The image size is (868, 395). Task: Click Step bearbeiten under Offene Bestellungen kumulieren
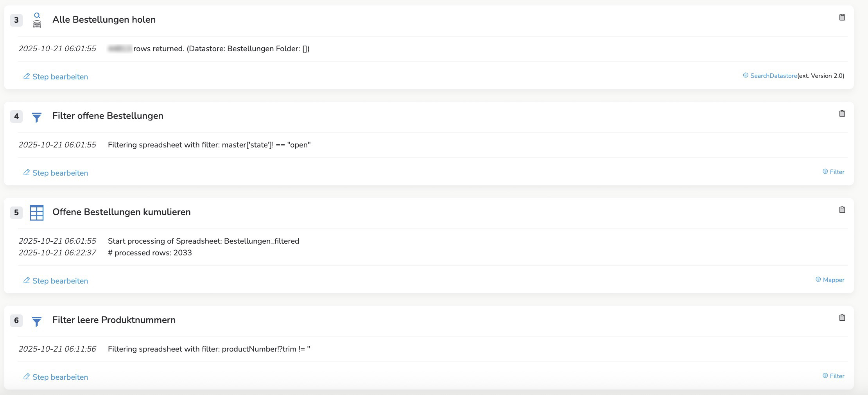click(x=56, y=281)
